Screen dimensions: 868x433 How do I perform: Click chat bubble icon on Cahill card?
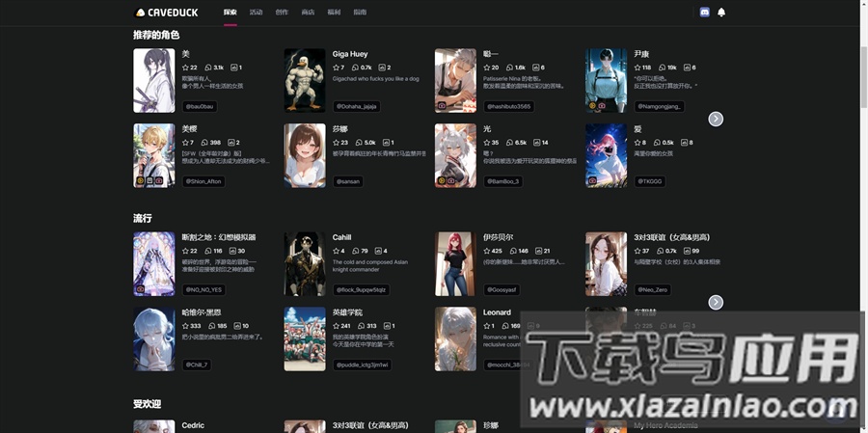tap(356, 251)
